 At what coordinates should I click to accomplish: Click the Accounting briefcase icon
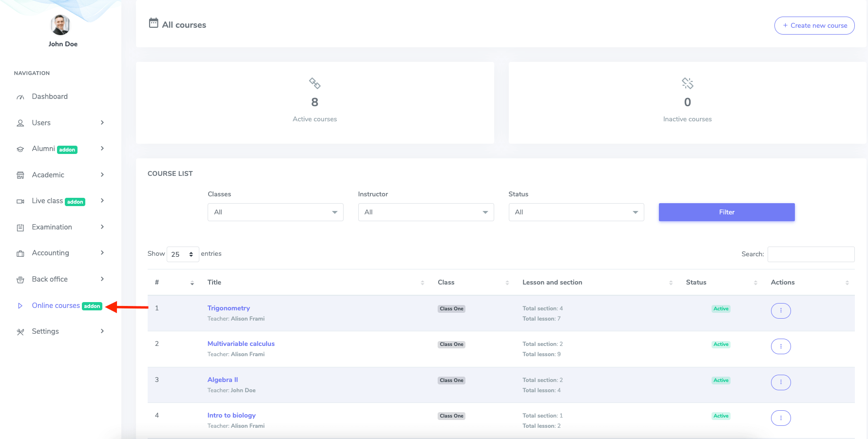click(x=20, y=252)
